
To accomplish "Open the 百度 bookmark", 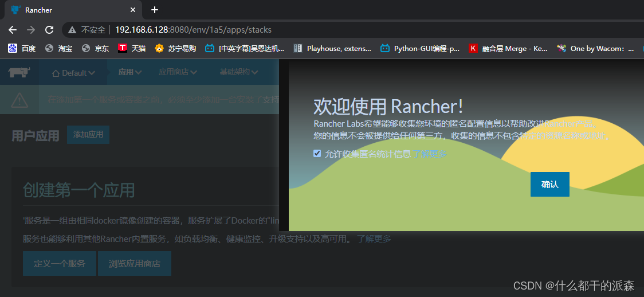I will (x=22, y=49).
